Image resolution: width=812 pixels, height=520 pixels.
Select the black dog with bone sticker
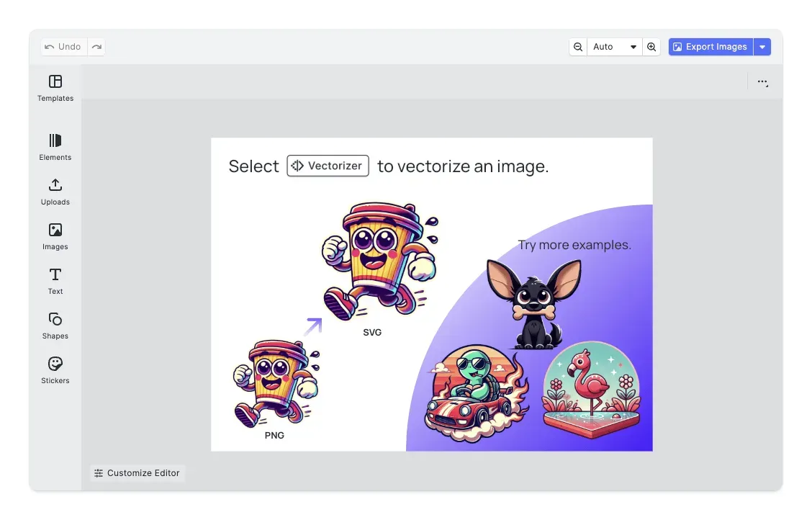[533, 304]
